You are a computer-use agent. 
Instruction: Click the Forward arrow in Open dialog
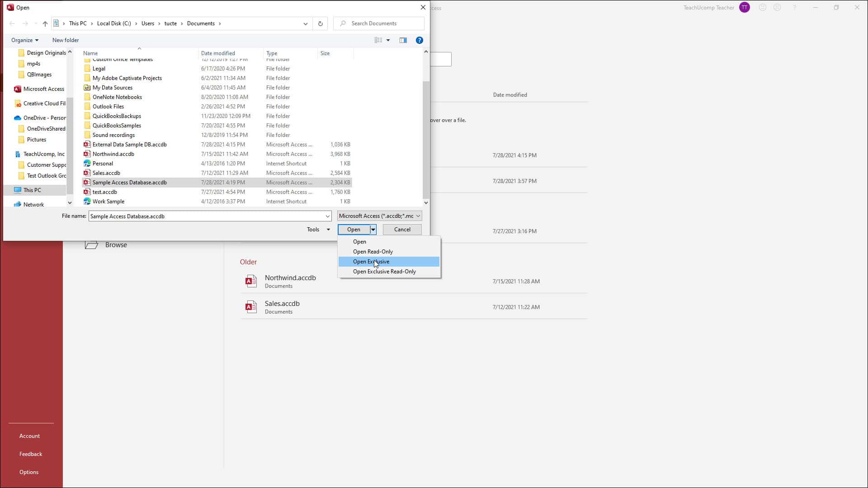pyautogui.click(x=25, y=23)
